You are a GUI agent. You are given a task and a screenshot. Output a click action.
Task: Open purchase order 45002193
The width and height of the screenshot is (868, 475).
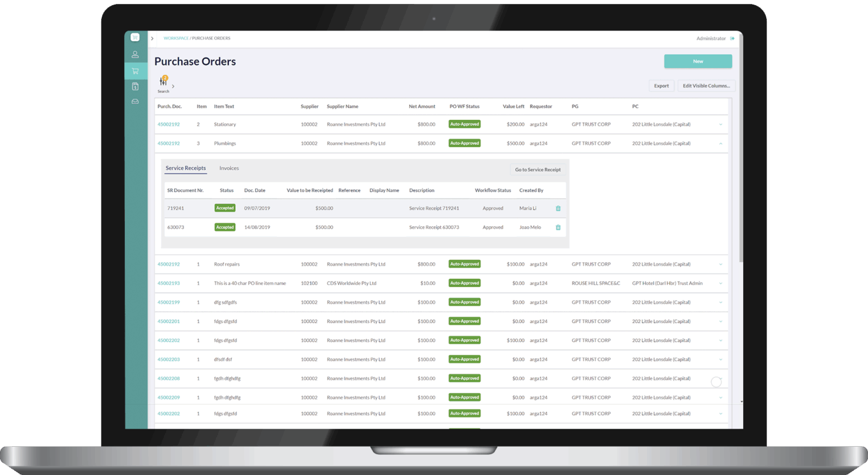point(168,284)
